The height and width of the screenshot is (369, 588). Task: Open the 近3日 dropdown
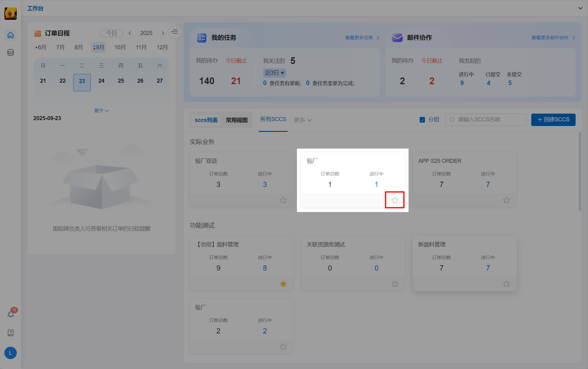coord(275,73)
